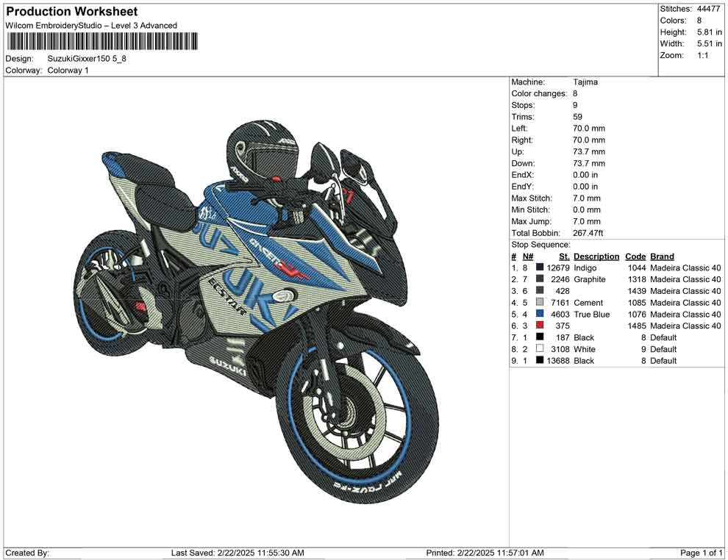Screen dimensions: 728x560
Task: Click the 'Code' column header
Action: point(635,256)
